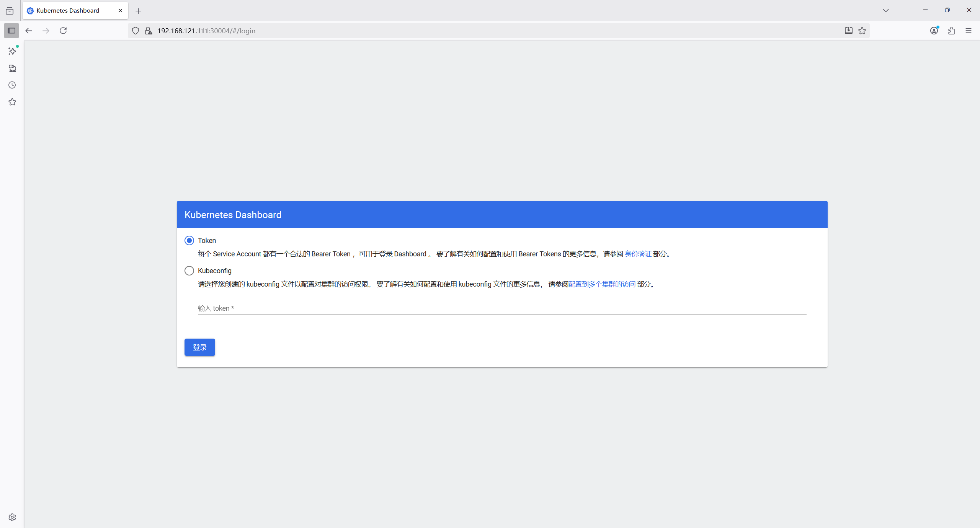Open the history clock sidebar icon
The width and height of the screenshot is (980, 528).
[12, 85]
